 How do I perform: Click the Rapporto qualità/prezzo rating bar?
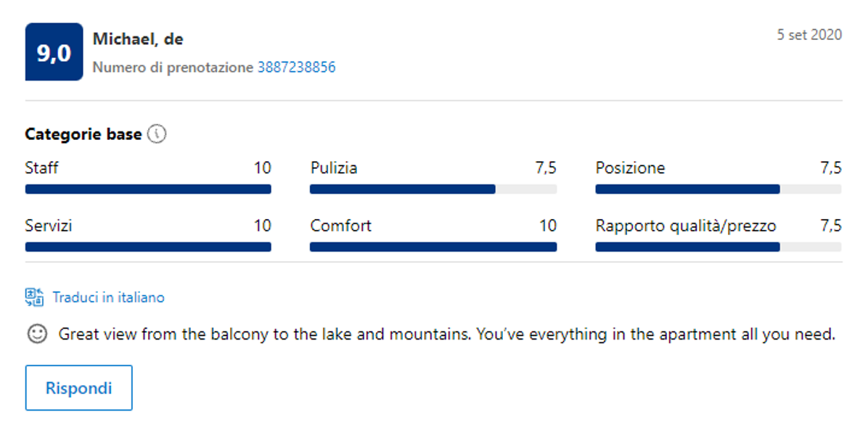tap(718, 247)
